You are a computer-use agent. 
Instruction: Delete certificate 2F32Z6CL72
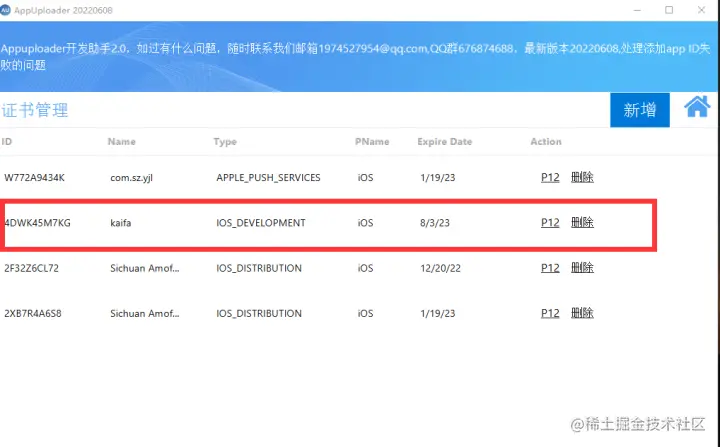(582, 268)
